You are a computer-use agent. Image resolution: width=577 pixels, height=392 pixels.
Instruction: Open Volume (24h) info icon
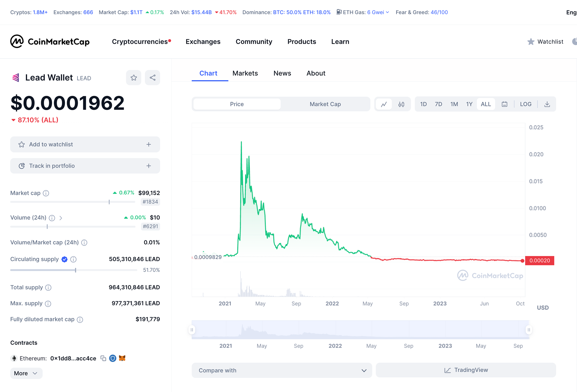[x=52, y=218]
